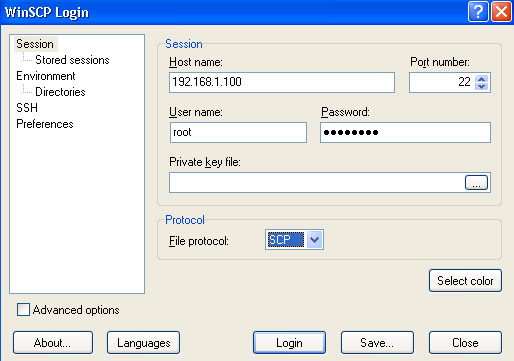Click the SCP protocol value
The image size is (514, 361).
286,239
